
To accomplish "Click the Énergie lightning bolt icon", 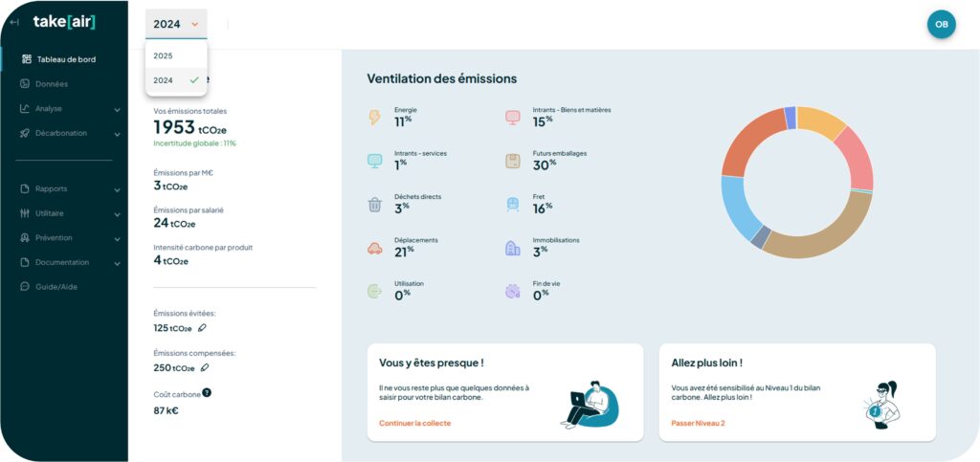I will tap(375, 117).
